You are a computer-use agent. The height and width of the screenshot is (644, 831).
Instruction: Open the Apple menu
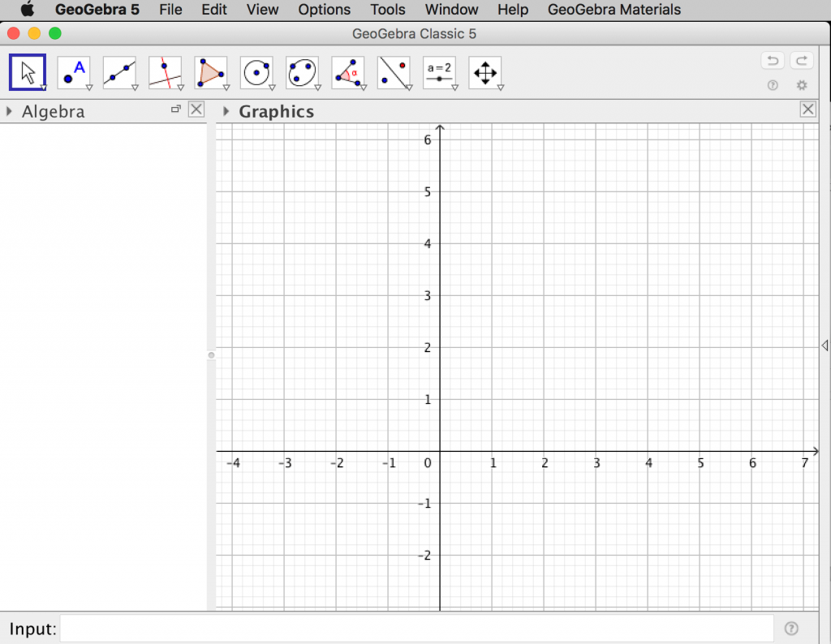point(28,9)
